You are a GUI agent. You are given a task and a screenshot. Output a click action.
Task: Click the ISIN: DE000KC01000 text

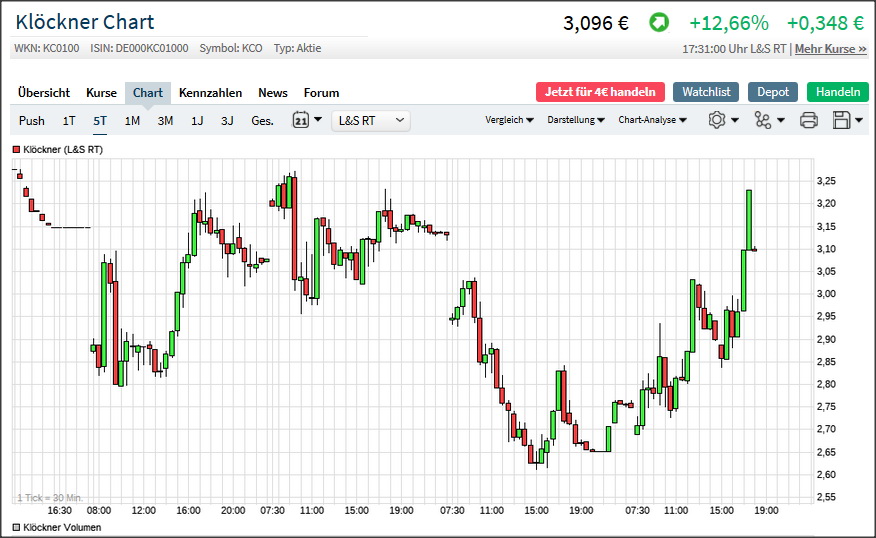click(x=140, y=49)
